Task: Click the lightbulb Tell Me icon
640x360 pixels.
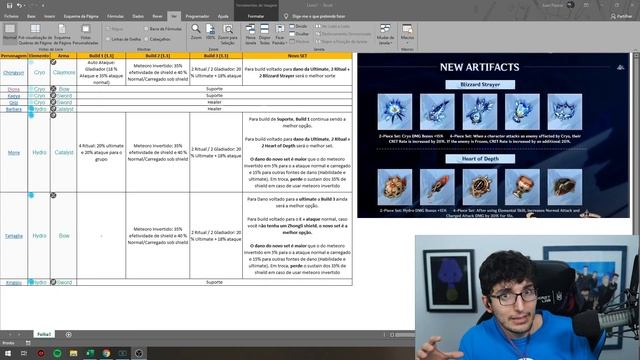Action: [x=286, y=16]
